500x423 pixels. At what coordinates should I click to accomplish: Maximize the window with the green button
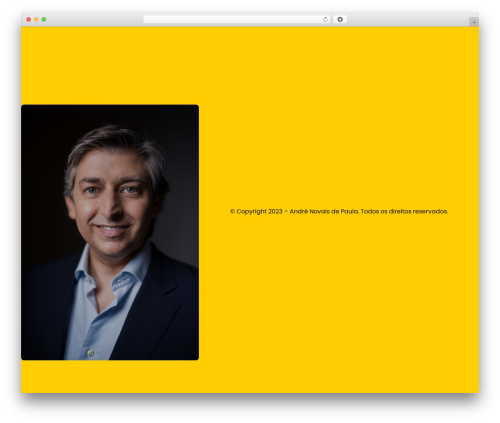pos(44,20)
